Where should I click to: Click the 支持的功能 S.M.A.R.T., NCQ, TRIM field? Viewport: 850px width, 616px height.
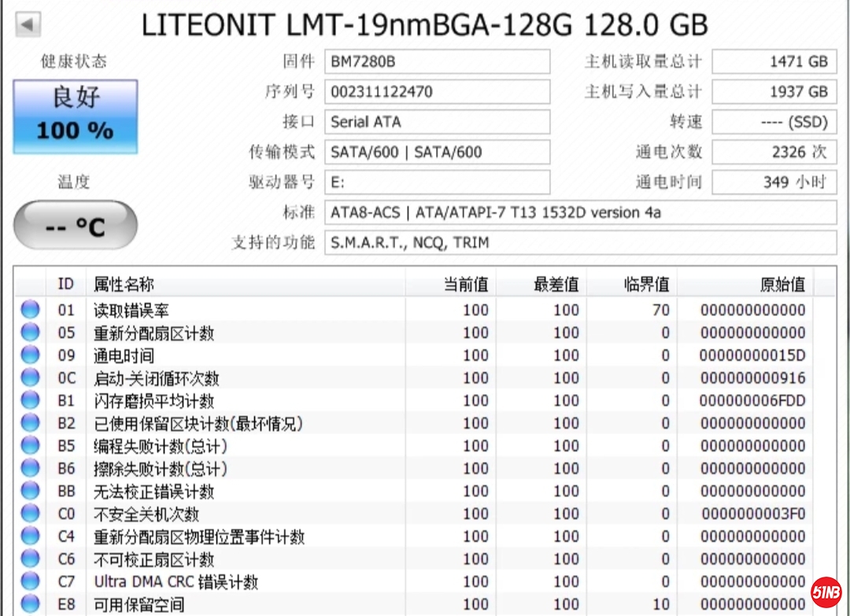tap(580, 242)
